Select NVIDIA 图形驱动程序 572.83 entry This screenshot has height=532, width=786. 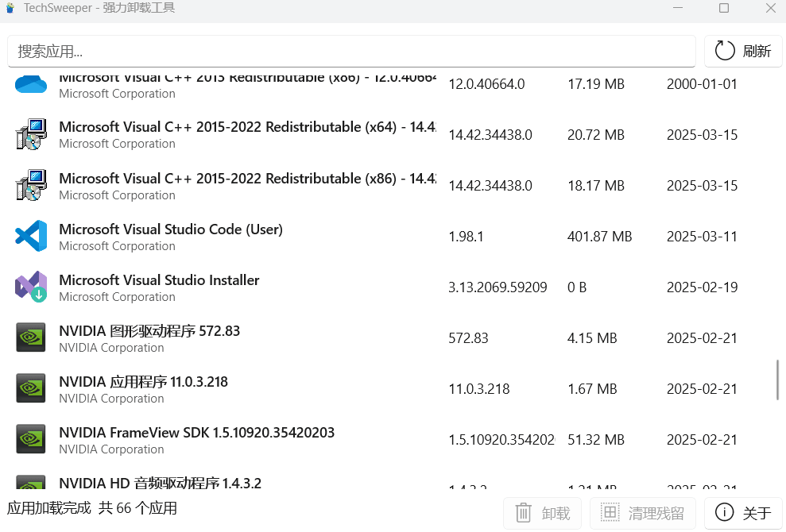(149, 331)
